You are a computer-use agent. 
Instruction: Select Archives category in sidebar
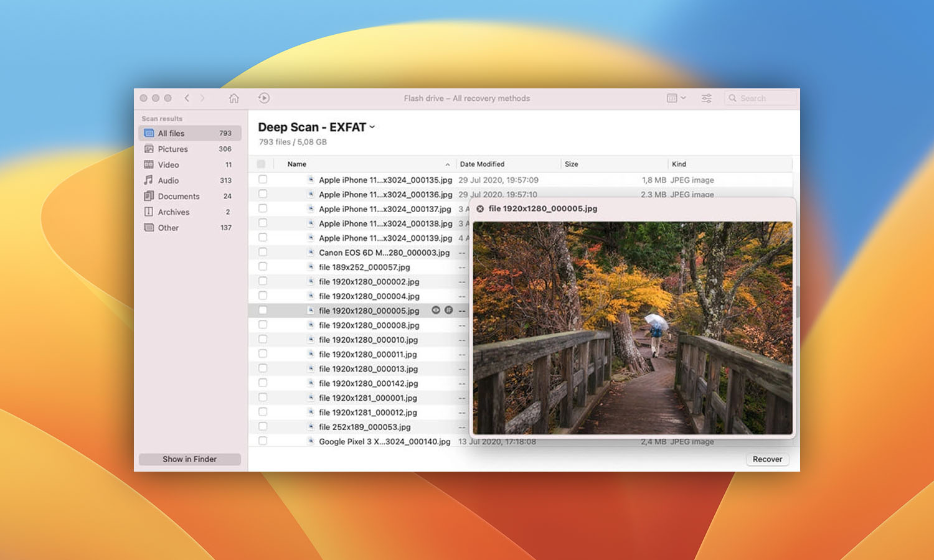point(189,212)
